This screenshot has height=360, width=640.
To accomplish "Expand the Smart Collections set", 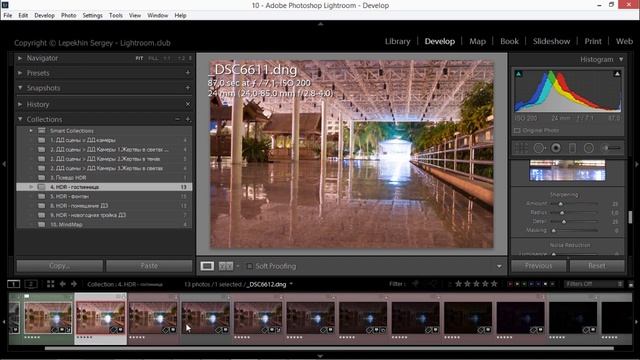I will click(x=31, y=131).
